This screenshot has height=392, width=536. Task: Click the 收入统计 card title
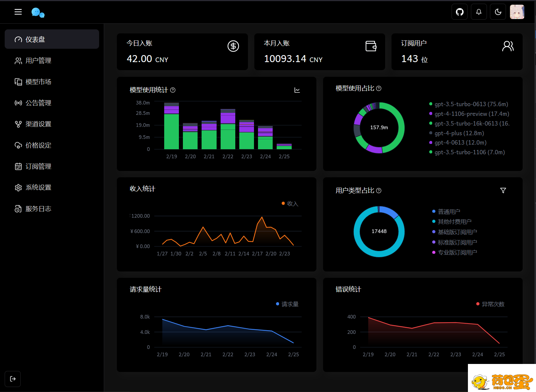coord(143,189)
